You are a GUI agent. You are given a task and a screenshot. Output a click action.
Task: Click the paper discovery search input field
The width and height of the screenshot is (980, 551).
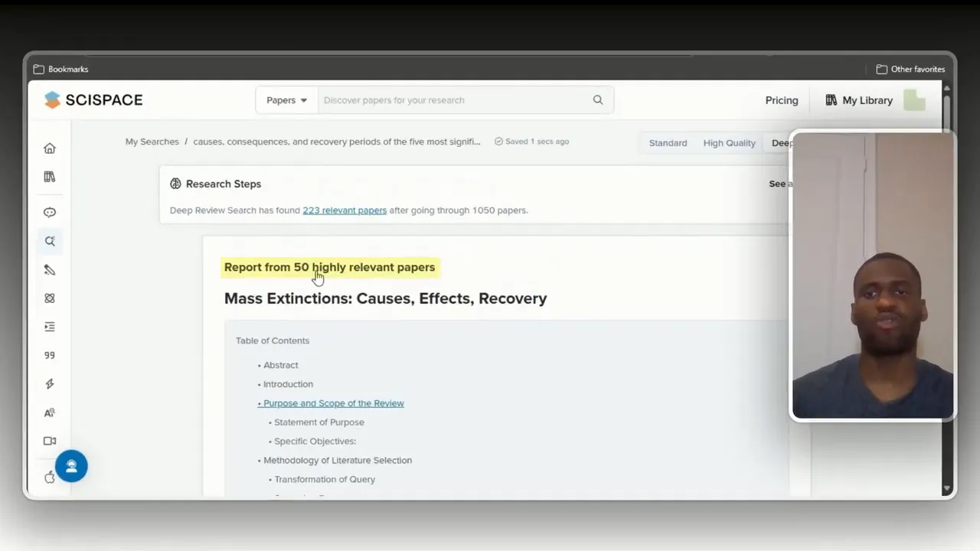[452, 99]
